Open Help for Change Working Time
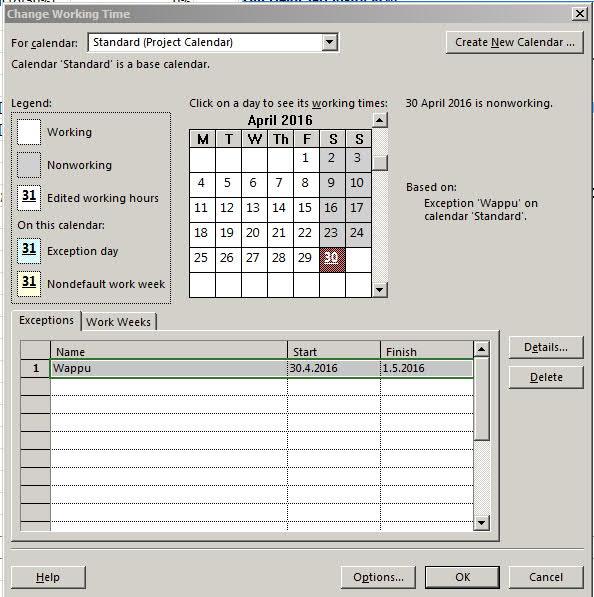This screenshot has height=597, width=594. pyautogui.click(x=48, y=577)
